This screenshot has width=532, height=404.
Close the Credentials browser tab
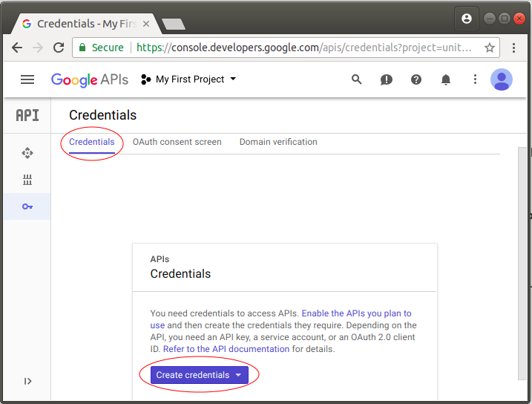click(146, 24)
